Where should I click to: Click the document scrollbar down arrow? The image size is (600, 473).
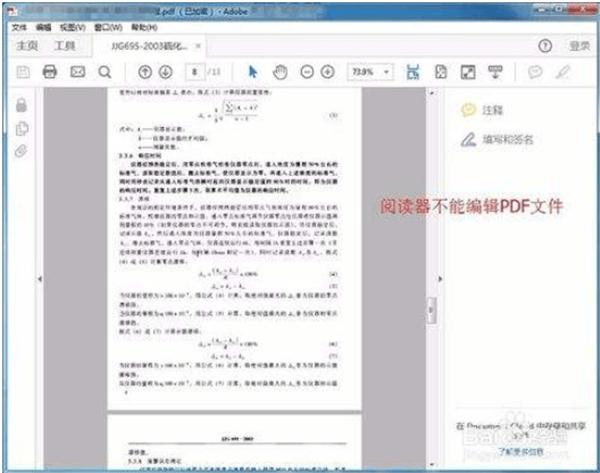click(432, 465)
